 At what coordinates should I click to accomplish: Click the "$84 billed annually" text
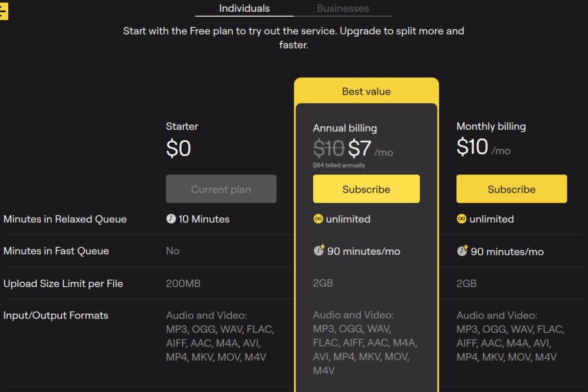pos(340,166)
